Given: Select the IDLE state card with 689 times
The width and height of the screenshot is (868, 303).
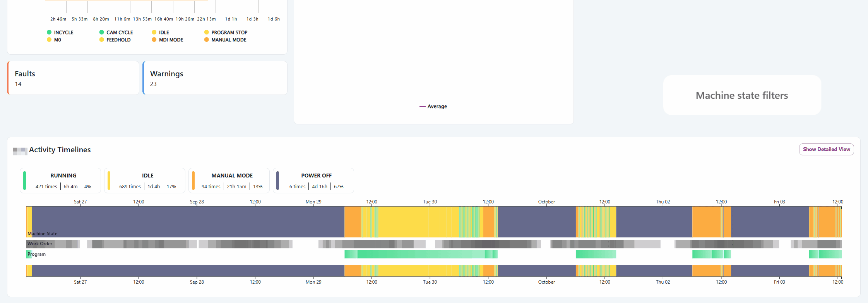Looking at the screenshot, I should [x=145, y=181].
